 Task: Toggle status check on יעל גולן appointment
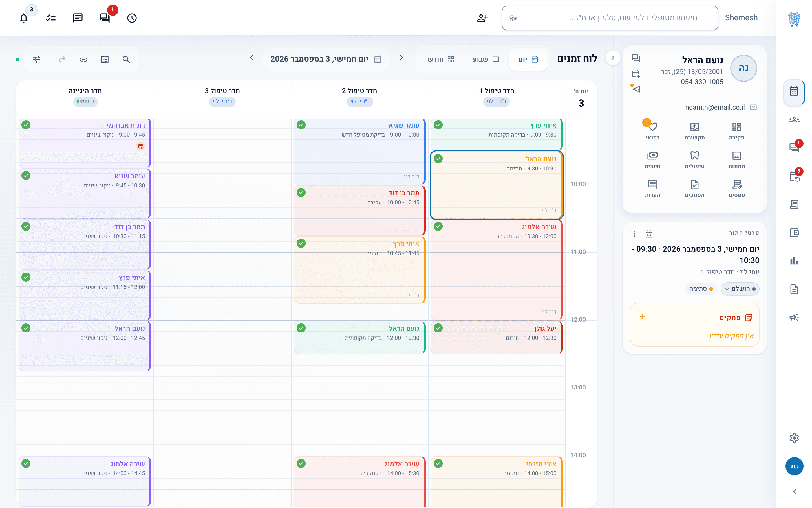[438, 328]
